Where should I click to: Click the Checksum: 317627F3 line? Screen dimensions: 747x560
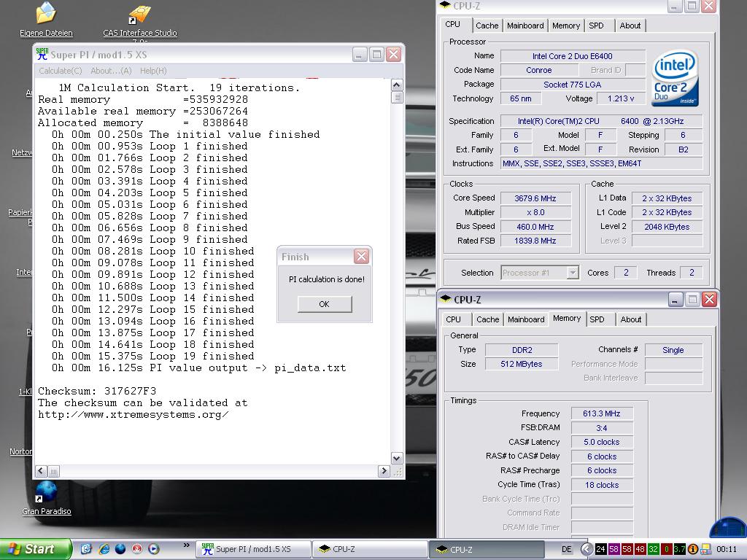(97, 391)
